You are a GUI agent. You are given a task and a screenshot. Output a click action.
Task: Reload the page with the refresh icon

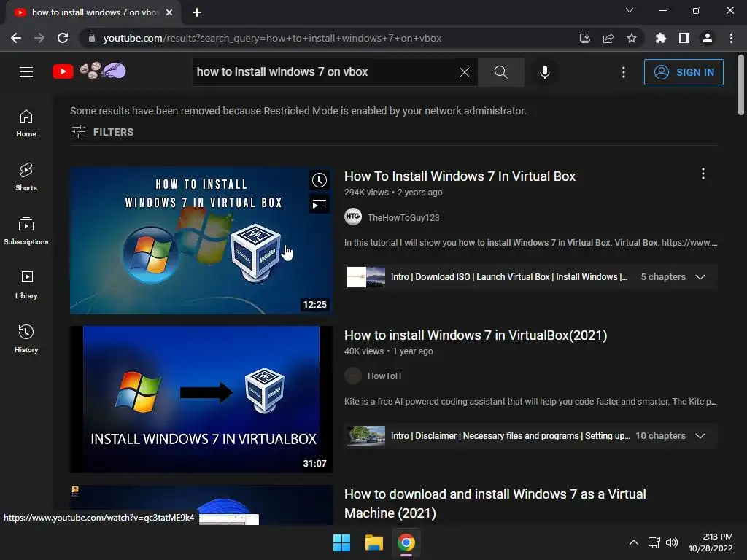pyautogui.click(x=63, y=38)
